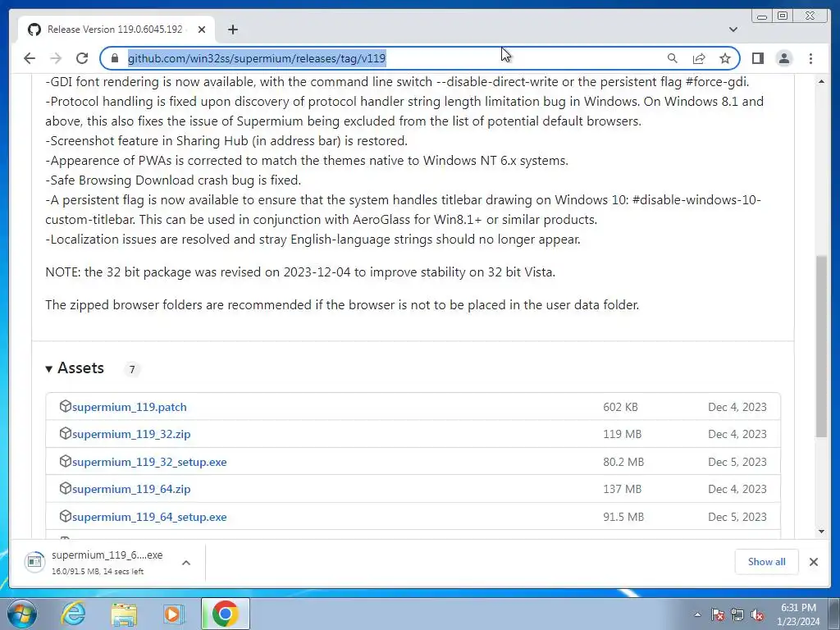Click package icon beside supermium_119.patch
The image size is (840, 630).
(x=66, y=406)
